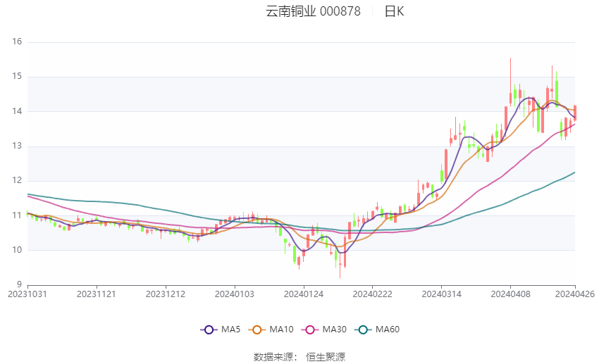Viewport: 599px width, 364px height.
Task: Click y-axis value 15
Action: coord(17,76)
